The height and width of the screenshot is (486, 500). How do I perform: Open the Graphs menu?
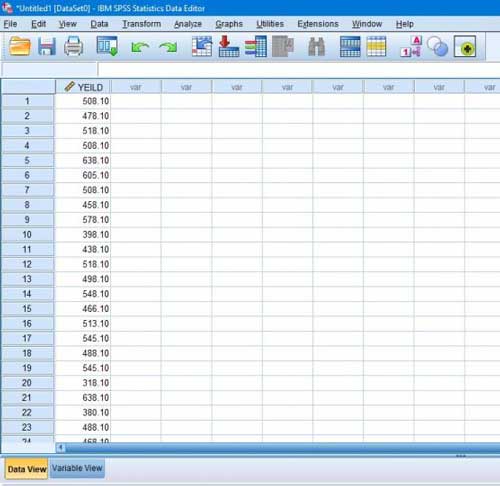[x=229, y=24]
